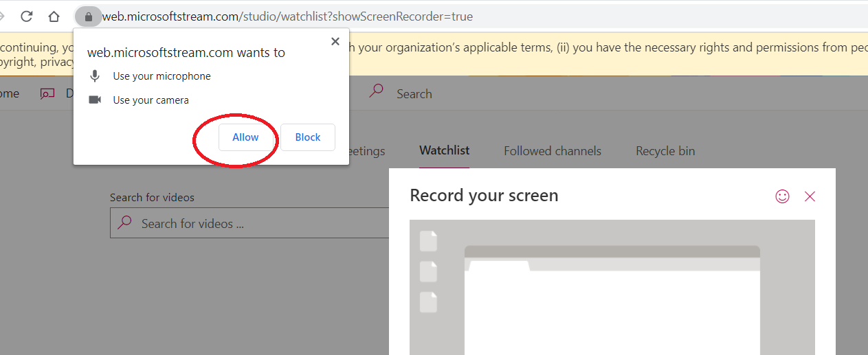868x355 pixels.
Task: Open site info via the padlock icon
Action: tap(88, 16)
